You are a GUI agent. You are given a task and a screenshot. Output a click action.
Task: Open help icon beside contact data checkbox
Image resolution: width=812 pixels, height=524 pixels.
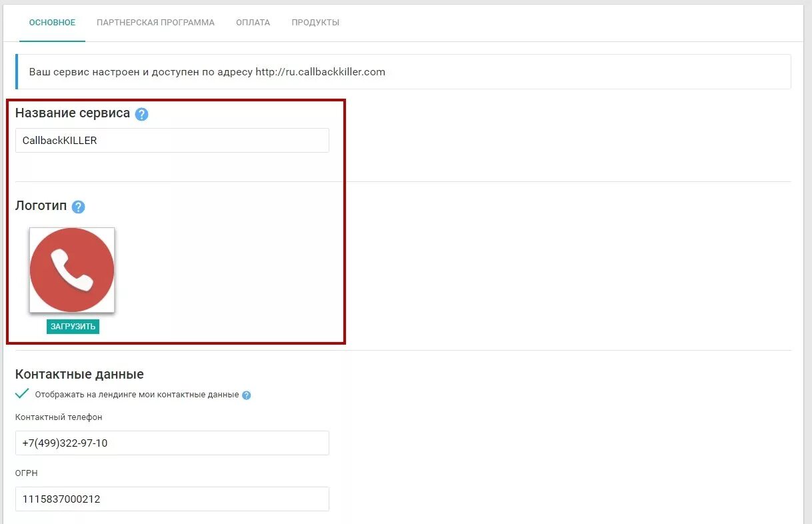(247, 395)
